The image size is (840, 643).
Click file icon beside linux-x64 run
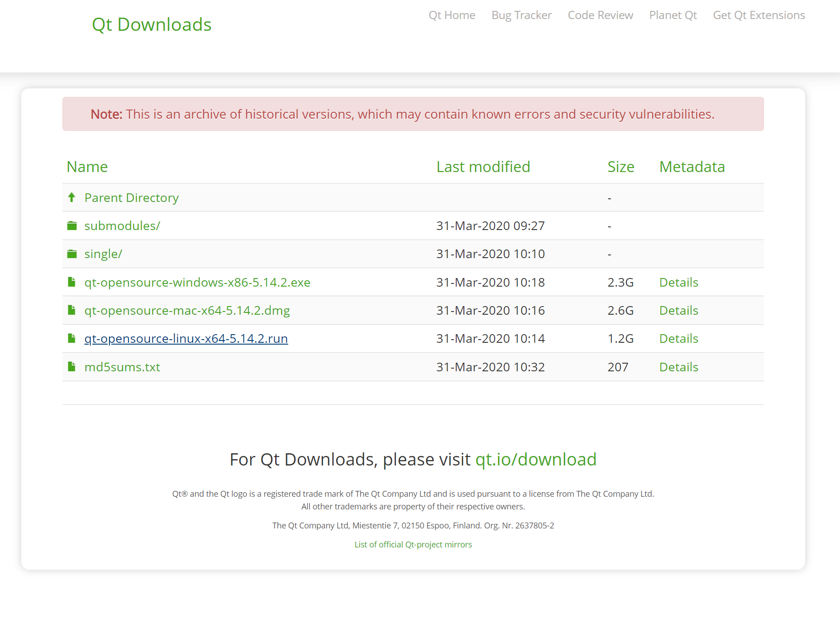click(72, 338)
